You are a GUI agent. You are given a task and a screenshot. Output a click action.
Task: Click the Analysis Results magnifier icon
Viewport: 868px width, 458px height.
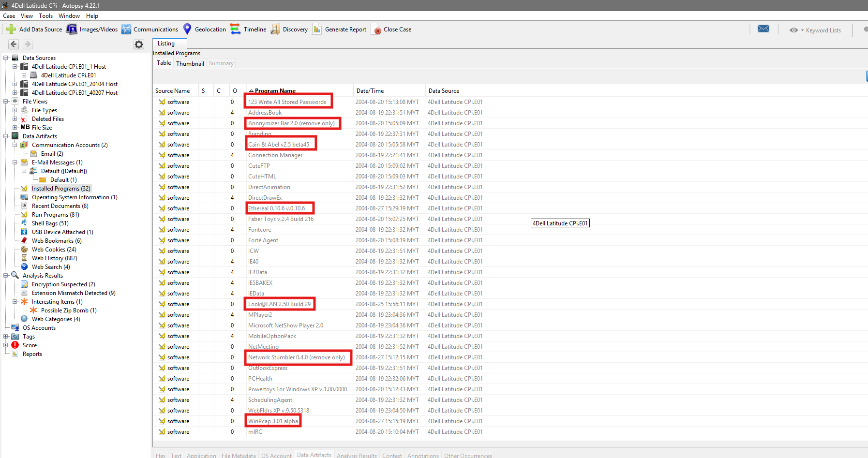tap(15, 276)
